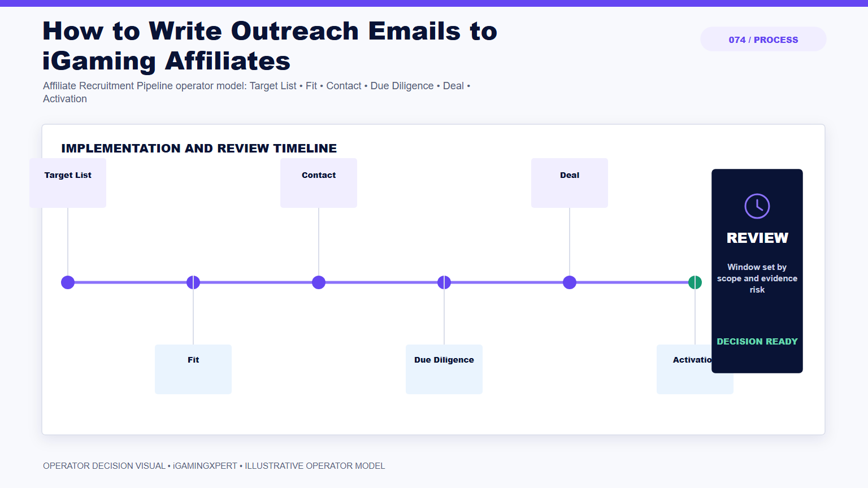Click the clock icon in Review panel

757,206
